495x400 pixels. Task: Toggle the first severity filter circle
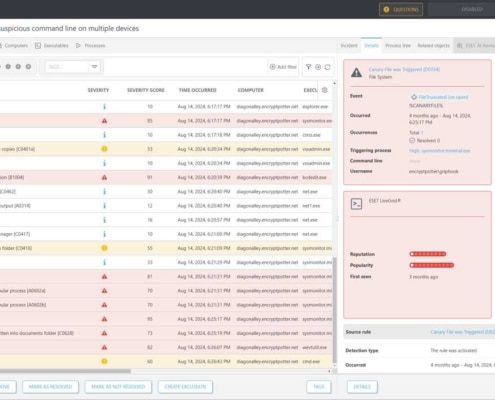coord(8,67)
